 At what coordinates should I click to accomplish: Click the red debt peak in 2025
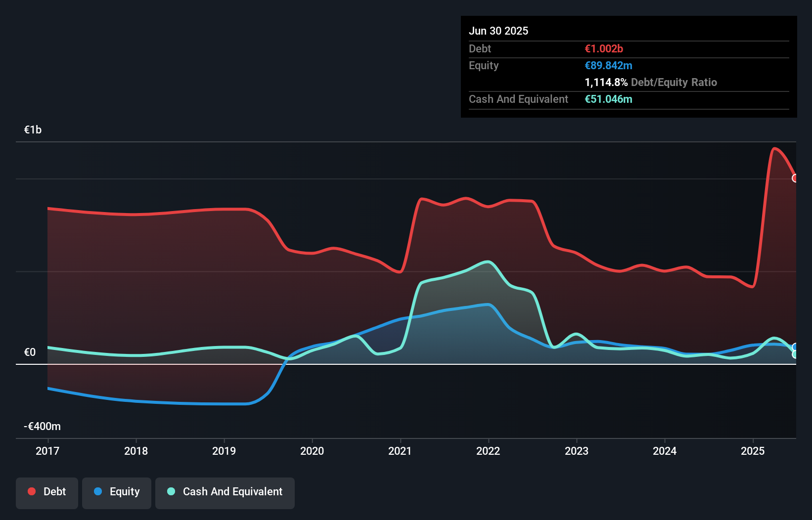click(x=775, y=148)
